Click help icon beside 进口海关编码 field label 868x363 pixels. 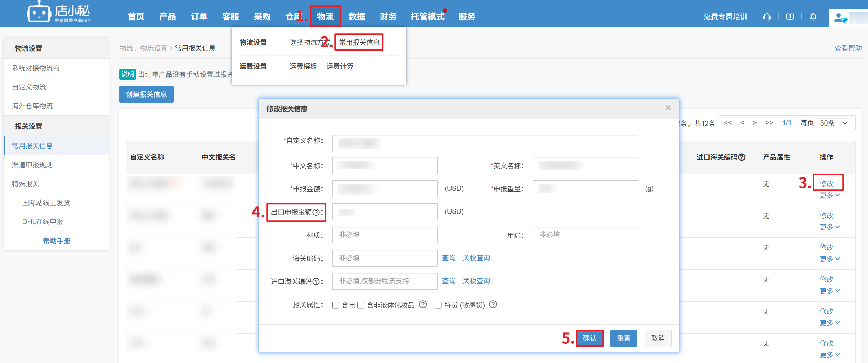[x=316, y=282]
